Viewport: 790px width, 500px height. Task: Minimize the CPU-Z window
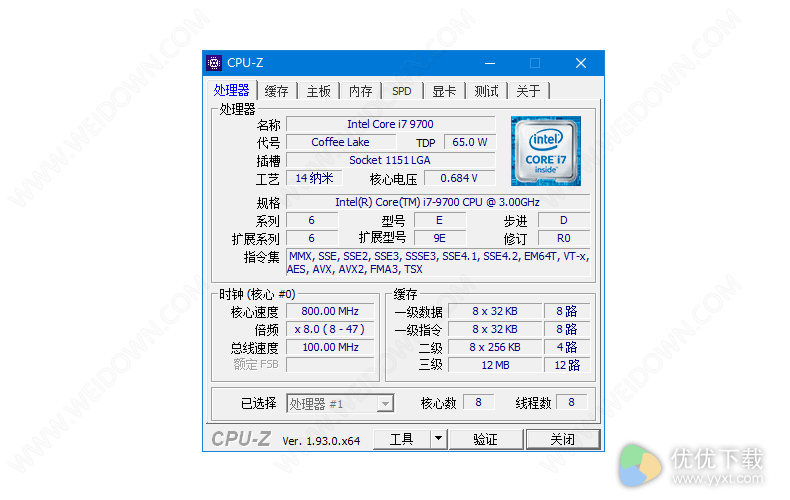point(490,63)
